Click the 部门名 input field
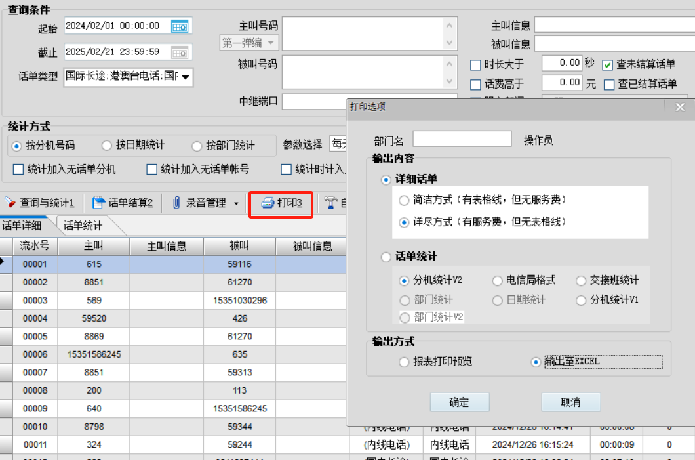 pyautogui.click(x=462, y=139)
